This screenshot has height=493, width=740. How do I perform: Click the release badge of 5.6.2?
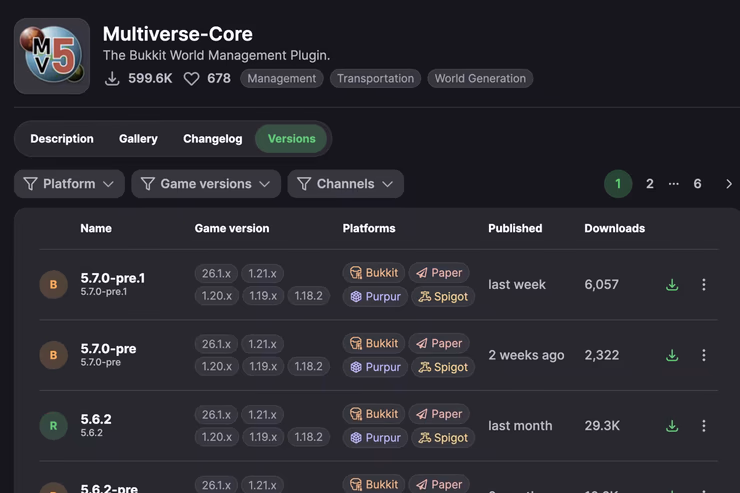click(53, 426)
